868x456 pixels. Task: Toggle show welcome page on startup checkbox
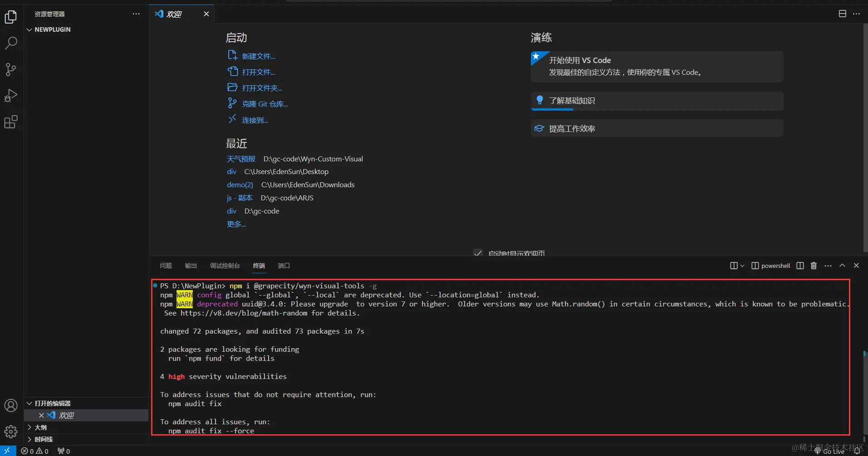(478, 253)
